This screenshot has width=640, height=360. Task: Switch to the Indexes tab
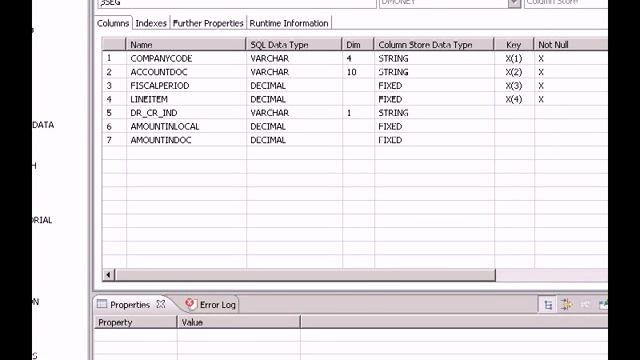click(151, 23)
